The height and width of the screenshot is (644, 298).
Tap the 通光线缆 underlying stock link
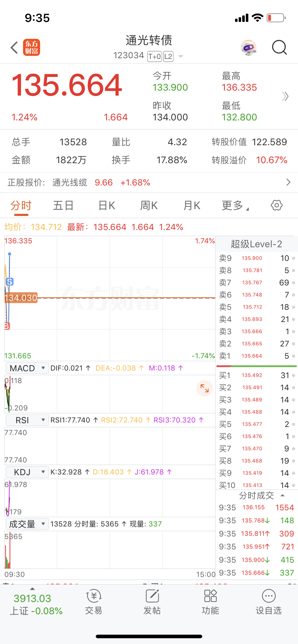[x=70, y=183]
